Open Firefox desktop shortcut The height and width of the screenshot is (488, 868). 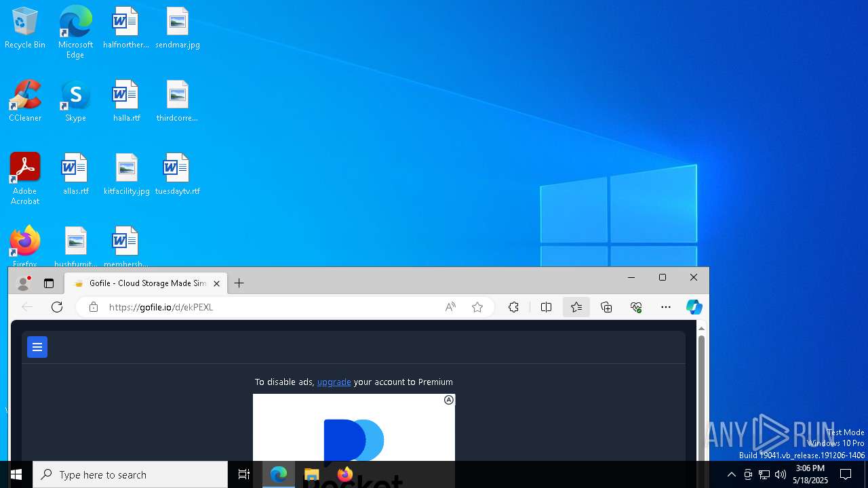pyautogui.click(x=24, y=246)
